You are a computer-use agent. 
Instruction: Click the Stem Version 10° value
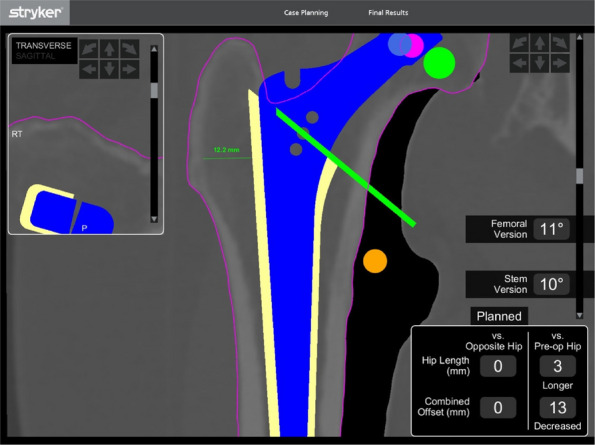tap(551, 284)
